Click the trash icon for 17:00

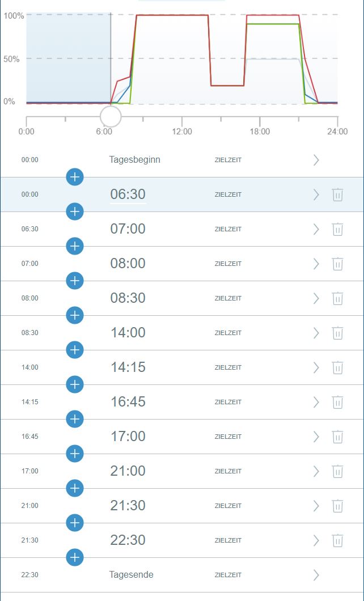tap(337, 437)
